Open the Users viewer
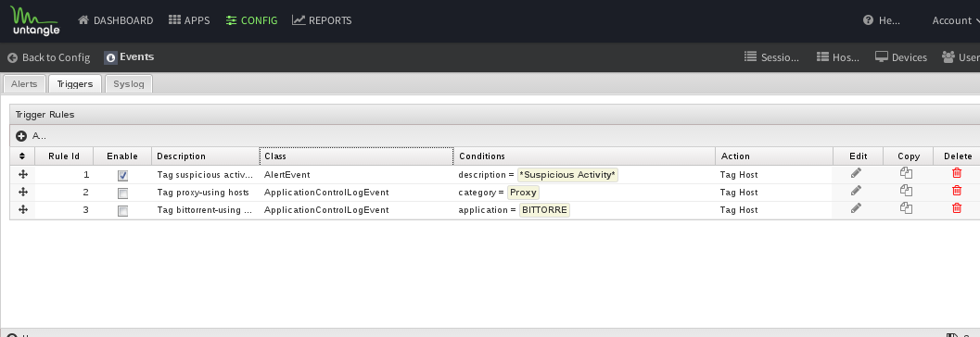Screen dimensions: 980x337 point(961,57)
